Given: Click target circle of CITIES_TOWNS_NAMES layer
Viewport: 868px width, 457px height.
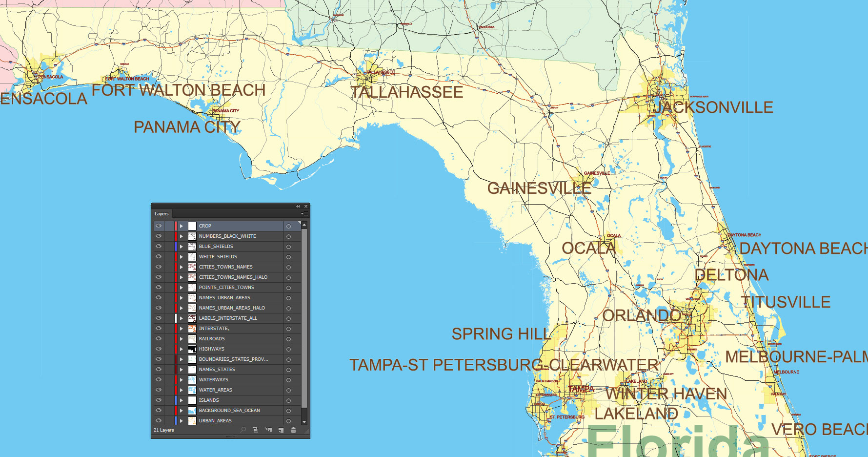Looking at the screenshot, I should [288, 267].
